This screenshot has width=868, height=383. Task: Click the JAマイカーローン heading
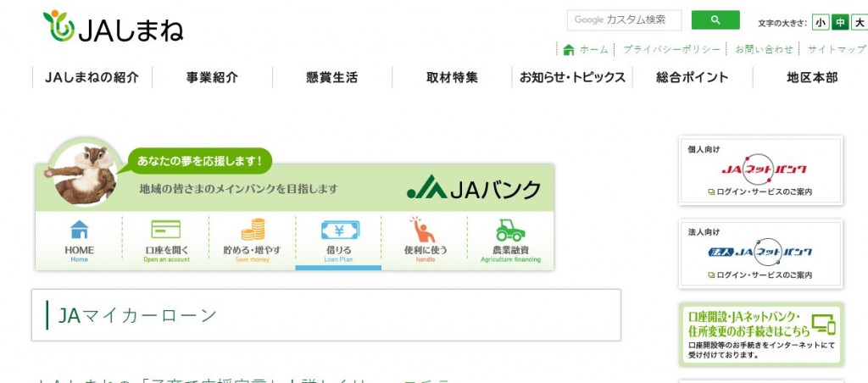tap(136, 315)
